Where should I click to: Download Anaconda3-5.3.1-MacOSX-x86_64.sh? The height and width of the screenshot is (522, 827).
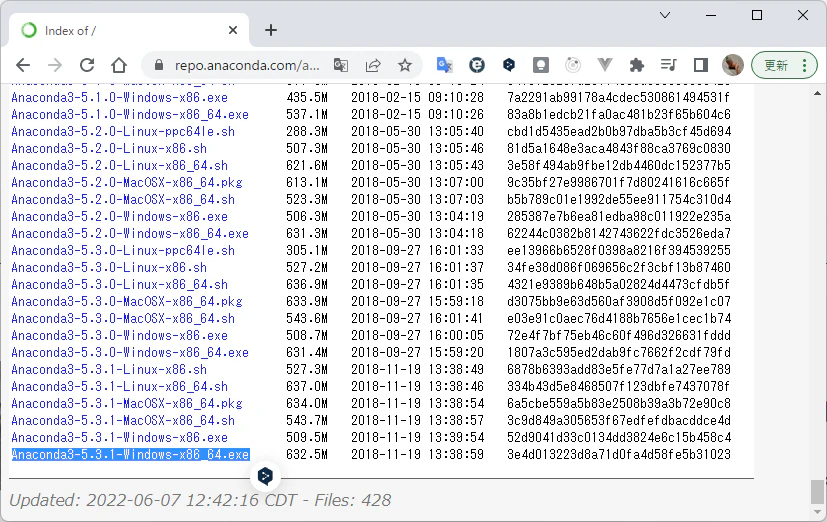coord(123,421)
